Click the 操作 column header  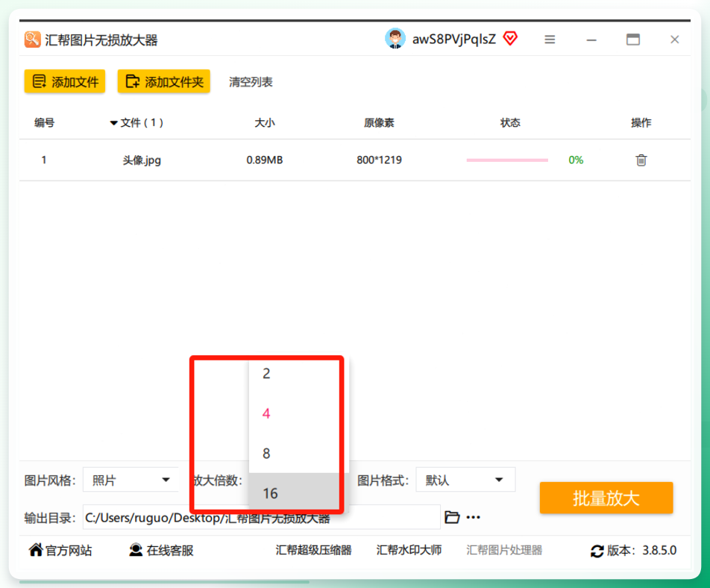(x=641, y=123)
